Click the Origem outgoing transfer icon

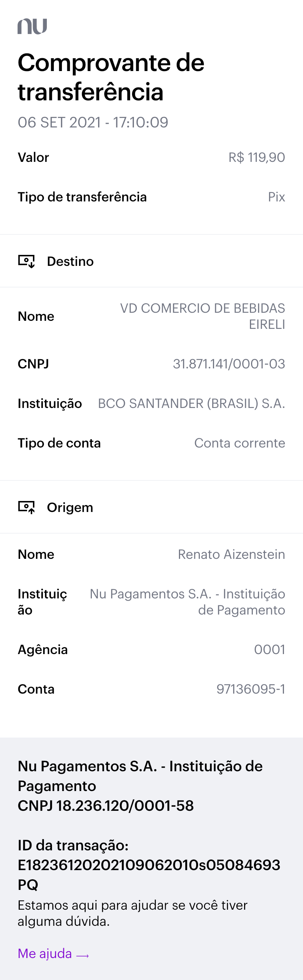27,507
